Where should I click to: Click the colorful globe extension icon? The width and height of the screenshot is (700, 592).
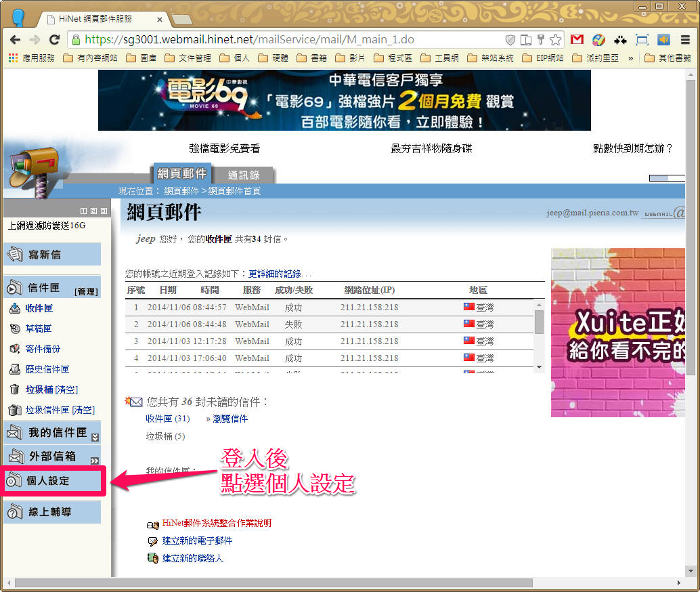tap(598, 40)
